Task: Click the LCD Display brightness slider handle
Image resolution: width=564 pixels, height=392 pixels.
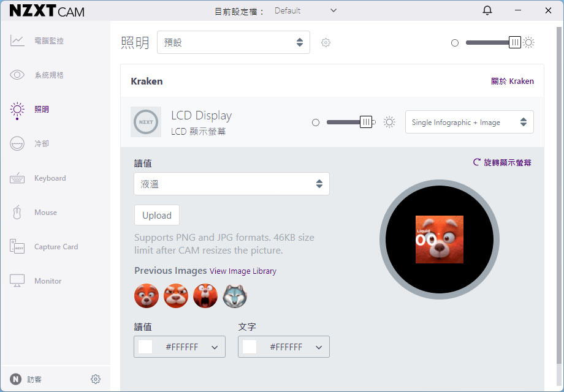Action: click(x=366, y=122)
